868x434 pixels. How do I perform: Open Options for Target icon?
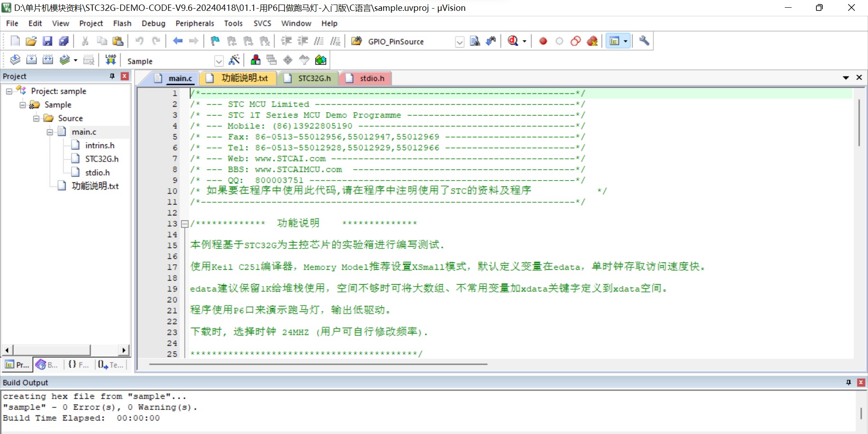click(234, 60)
